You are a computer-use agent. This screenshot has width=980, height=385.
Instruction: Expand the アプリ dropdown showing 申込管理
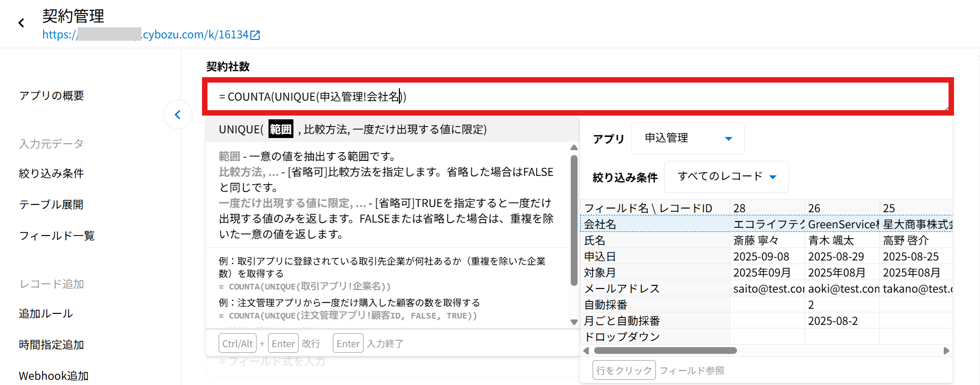point(687,139)
